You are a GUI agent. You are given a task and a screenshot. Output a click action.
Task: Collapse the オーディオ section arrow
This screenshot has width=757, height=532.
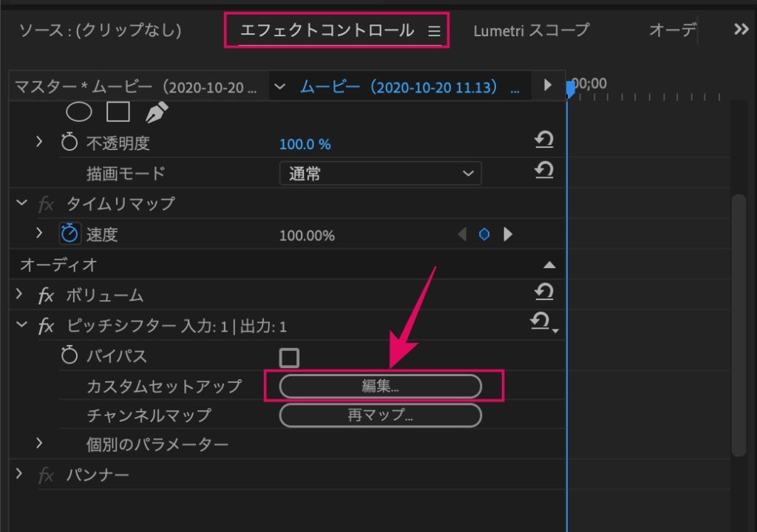[x=549, y=265]
